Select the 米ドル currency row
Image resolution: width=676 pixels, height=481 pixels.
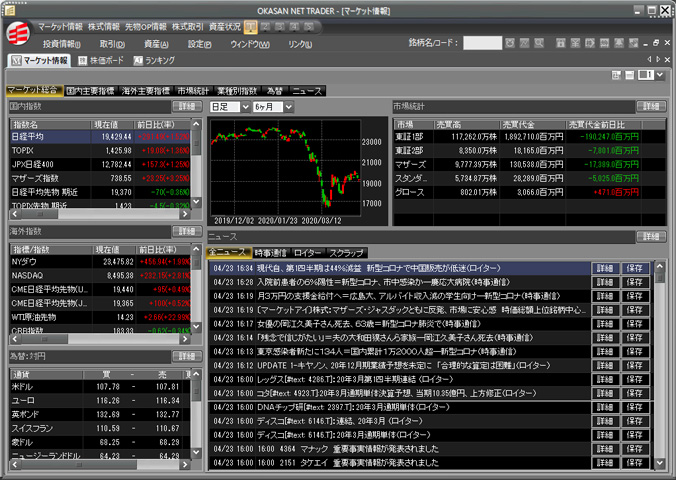coord(100,387)
